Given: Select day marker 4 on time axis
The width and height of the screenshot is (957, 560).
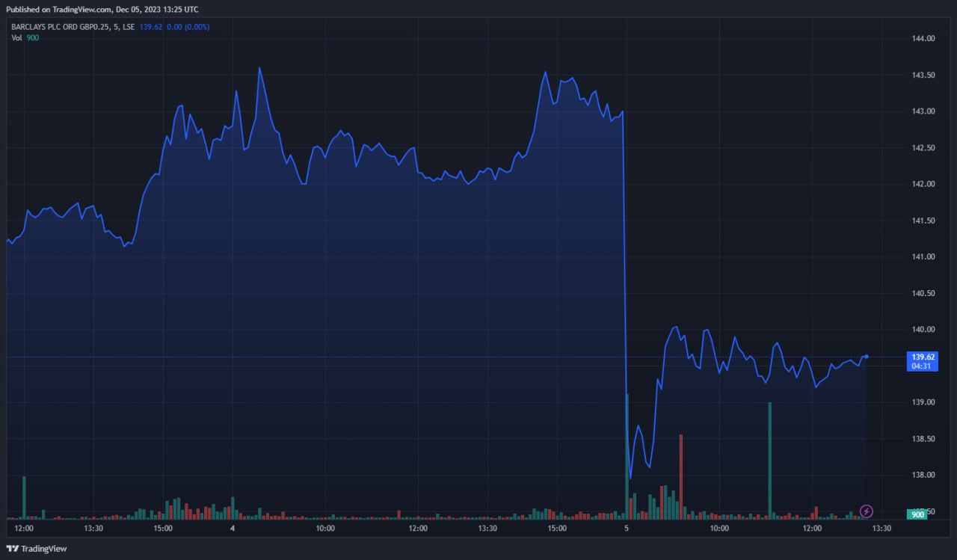Looking at the screenshot, I should point(233,529).
